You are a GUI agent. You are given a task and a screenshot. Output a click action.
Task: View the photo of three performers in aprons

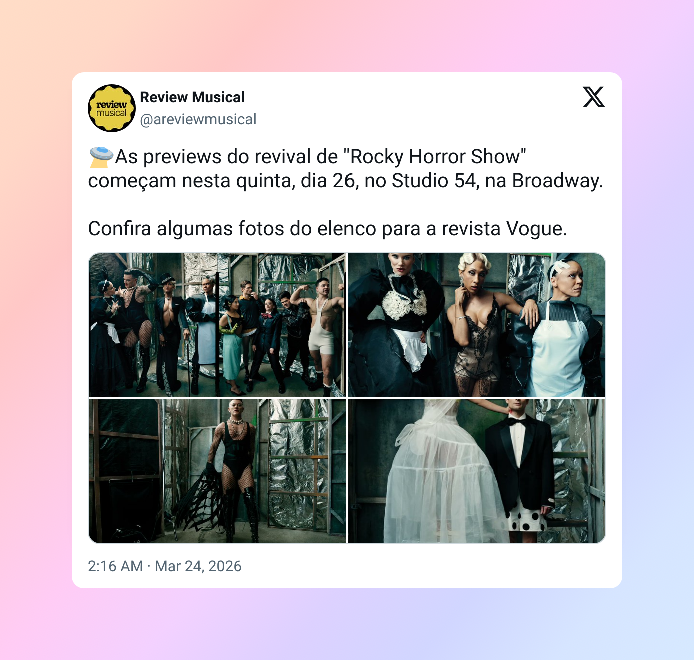pyautogui.click(x=477, y=324)
